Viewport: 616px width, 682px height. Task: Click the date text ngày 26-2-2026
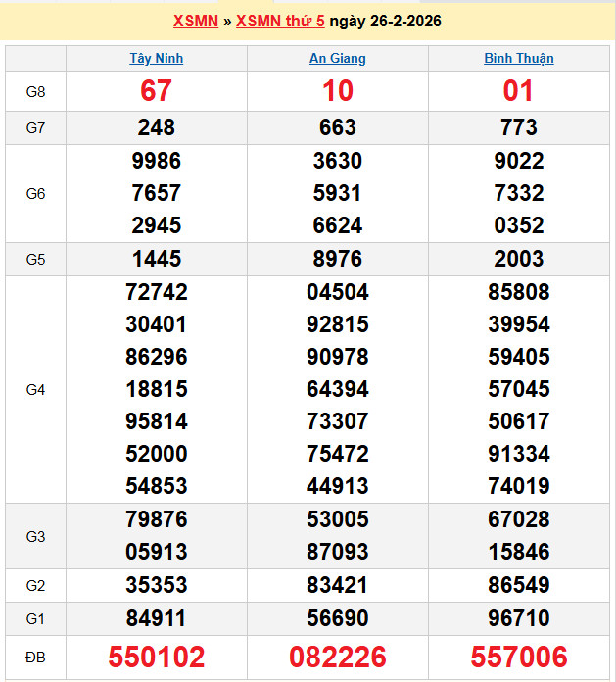pyautogui.click(x=385, y=22)
